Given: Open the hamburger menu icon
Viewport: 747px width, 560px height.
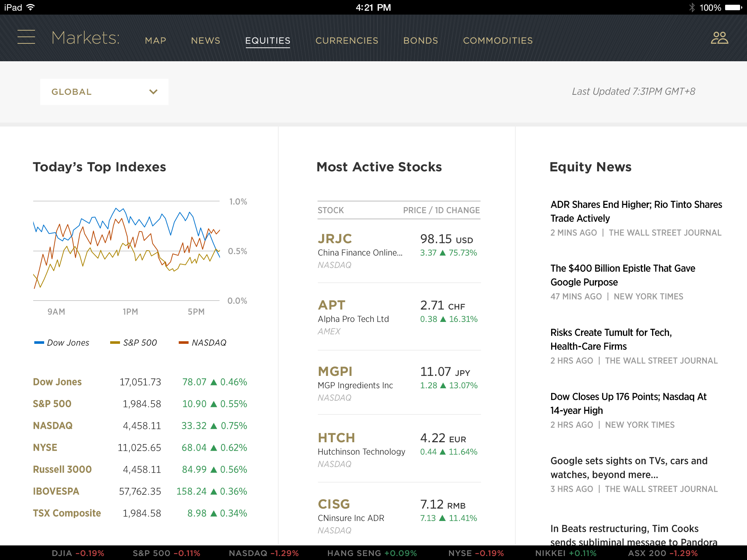Looking at the screenshot, I should pyautogui.click(x=26, y=37).
